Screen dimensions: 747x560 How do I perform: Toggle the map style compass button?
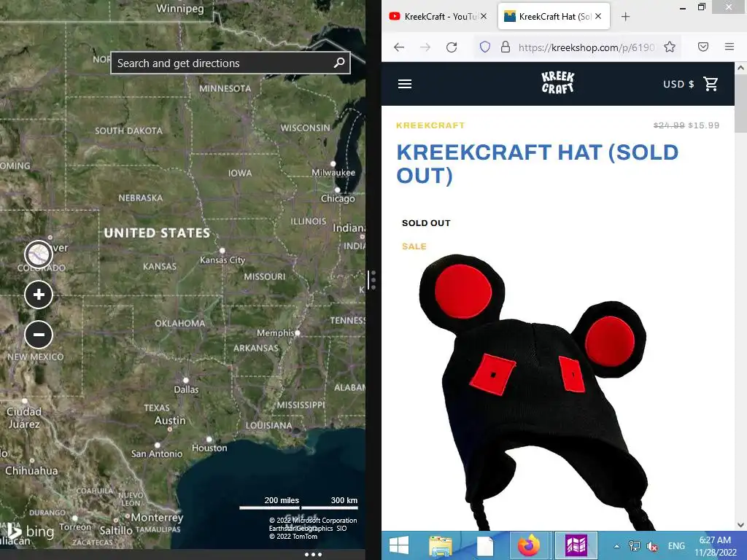[39, 254]
